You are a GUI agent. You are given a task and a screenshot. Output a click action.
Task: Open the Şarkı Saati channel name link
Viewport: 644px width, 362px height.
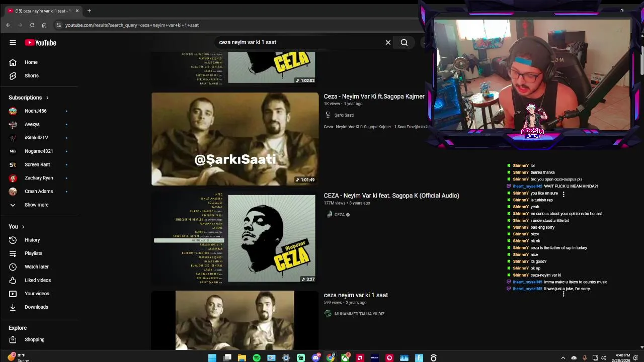(344, 115)
